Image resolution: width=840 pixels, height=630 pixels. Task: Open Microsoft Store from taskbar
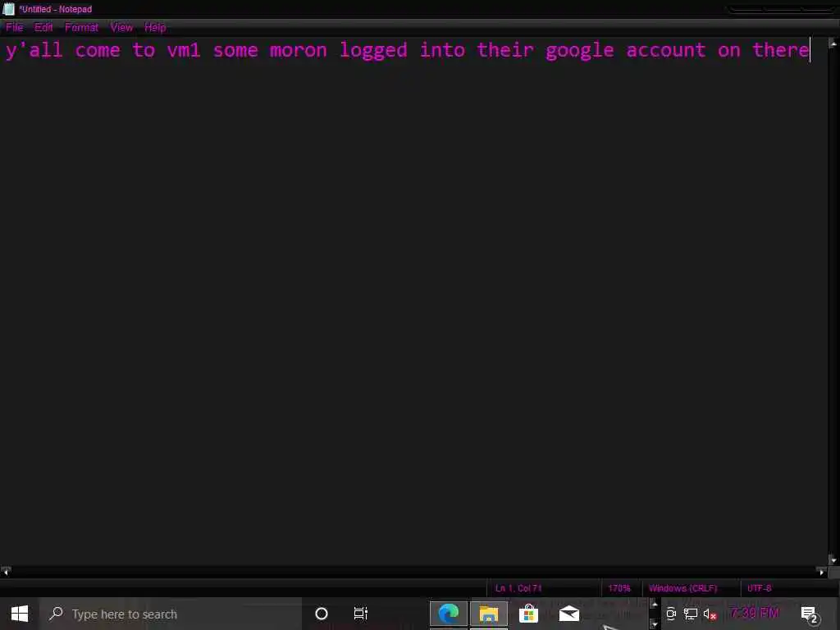pyautogui.click(x=528, y=614)
